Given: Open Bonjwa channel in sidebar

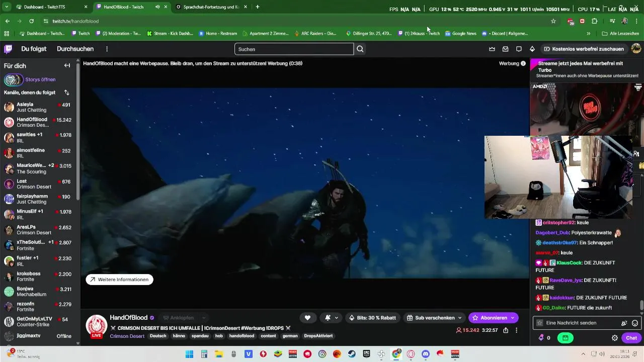Looking at the screenshot, I should 39,292.
